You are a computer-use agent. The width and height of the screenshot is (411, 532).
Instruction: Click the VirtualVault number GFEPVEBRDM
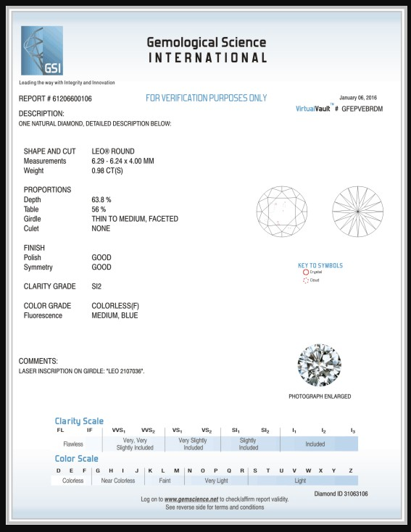[362, 109]
